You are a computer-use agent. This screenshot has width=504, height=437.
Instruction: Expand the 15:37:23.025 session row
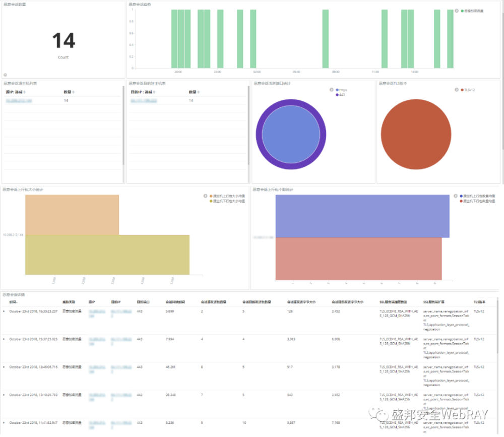(4, 339)
